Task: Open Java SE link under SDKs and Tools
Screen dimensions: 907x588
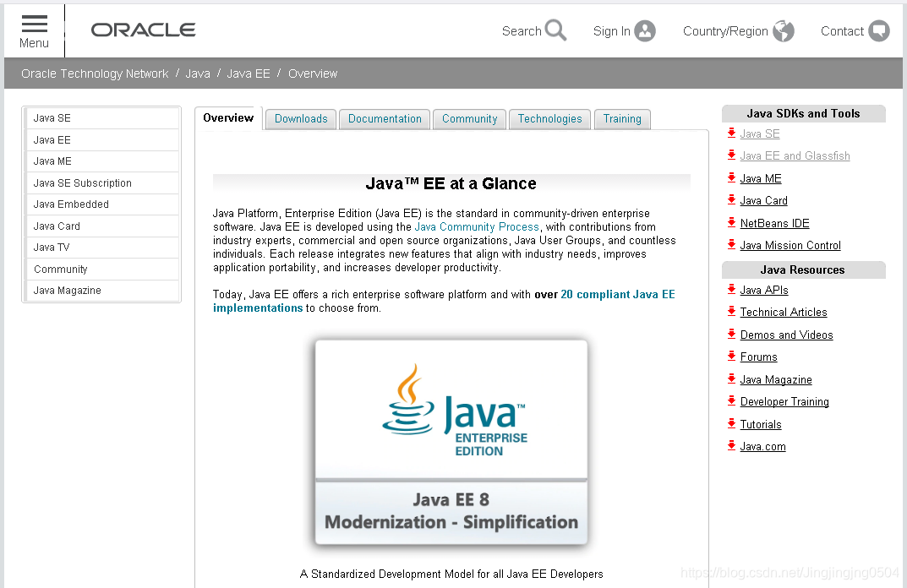Action: [x=760, y=133]
